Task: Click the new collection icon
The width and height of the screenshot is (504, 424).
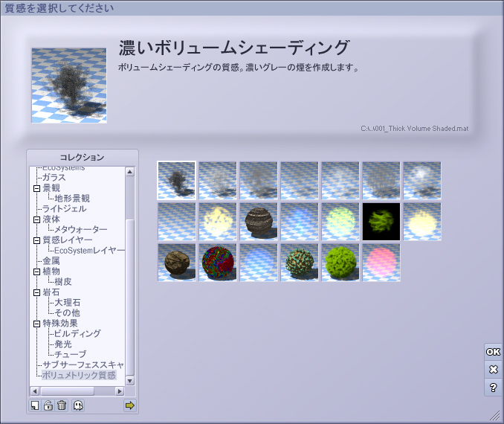Action: click(35, 405)
